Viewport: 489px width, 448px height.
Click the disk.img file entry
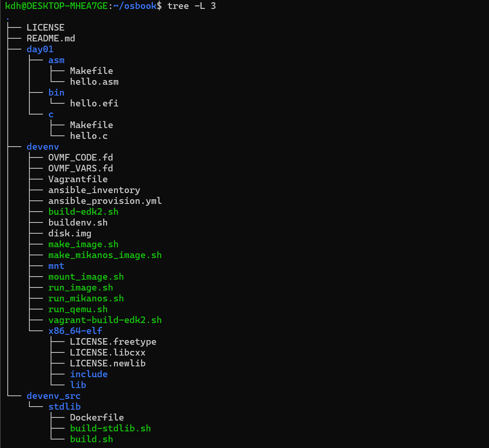[70, 233]
